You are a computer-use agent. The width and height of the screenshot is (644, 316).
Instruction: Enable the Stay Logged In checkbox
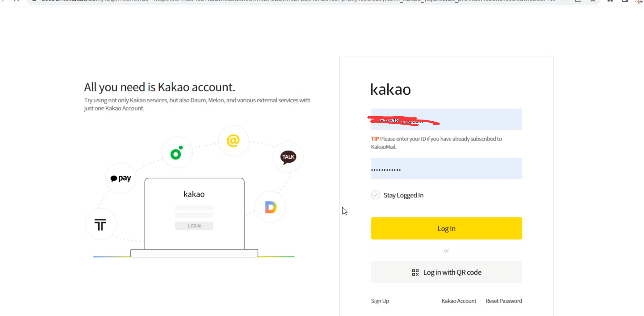click(x=376, y=195)
